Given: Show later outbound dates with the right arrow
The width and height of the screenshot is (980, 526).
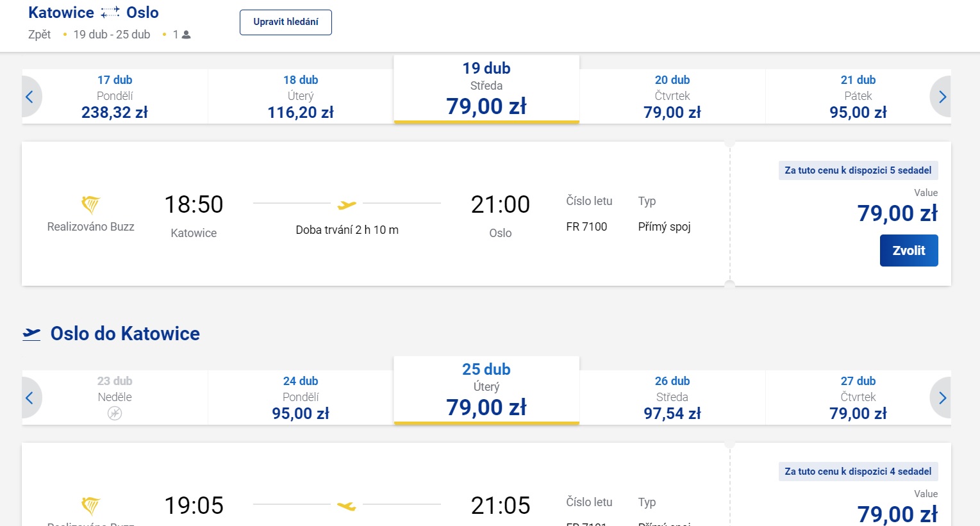Looking at the screenshot, I should click(942, 97).
